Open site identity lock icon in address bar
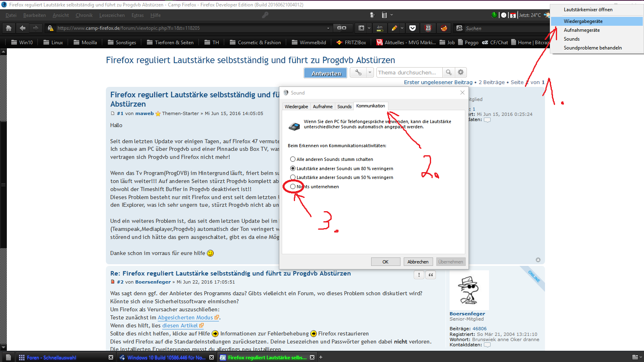 pyautogui.click(x=50, y=28)
